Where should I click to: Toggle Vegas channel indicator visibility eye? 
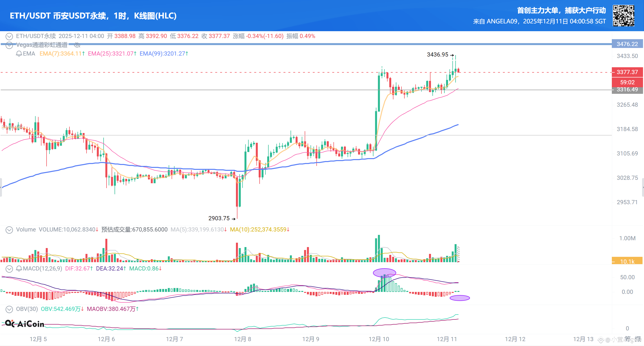[77, 45]
